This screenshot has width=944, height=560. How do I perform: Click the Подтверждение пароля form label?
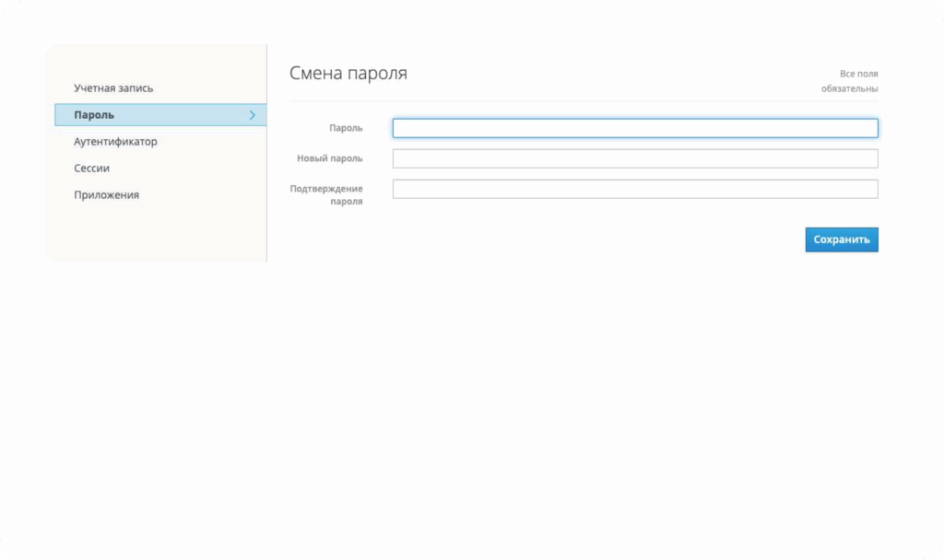(x=326, y=194)
